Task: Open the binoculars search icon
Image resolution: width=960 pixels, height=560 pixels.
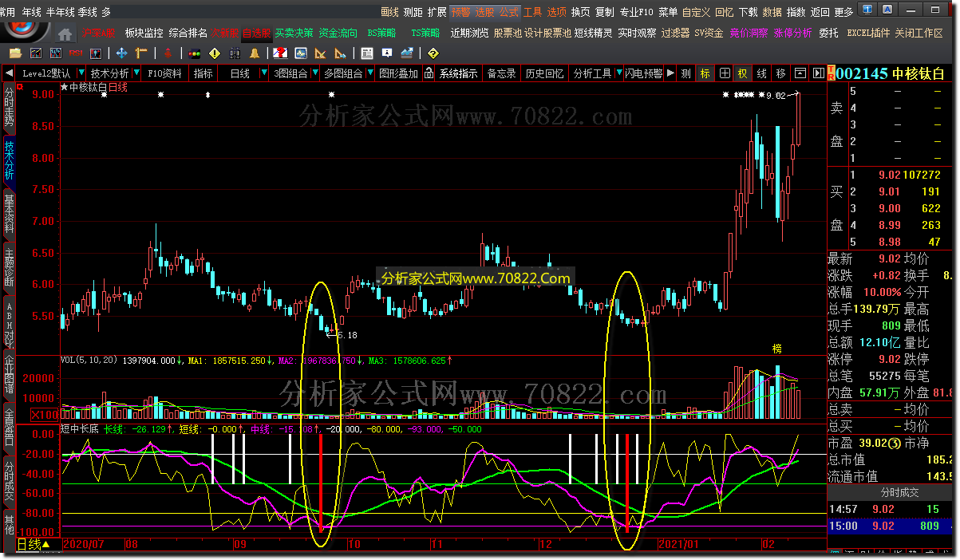Action: pos(235,53)
